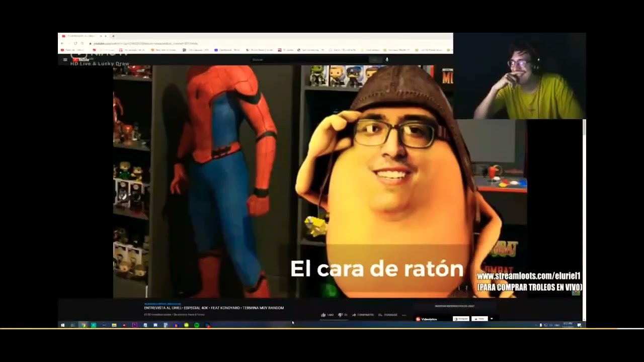
Task: Open the three-dots more actions menu
Action: click(x=404, y=315)
